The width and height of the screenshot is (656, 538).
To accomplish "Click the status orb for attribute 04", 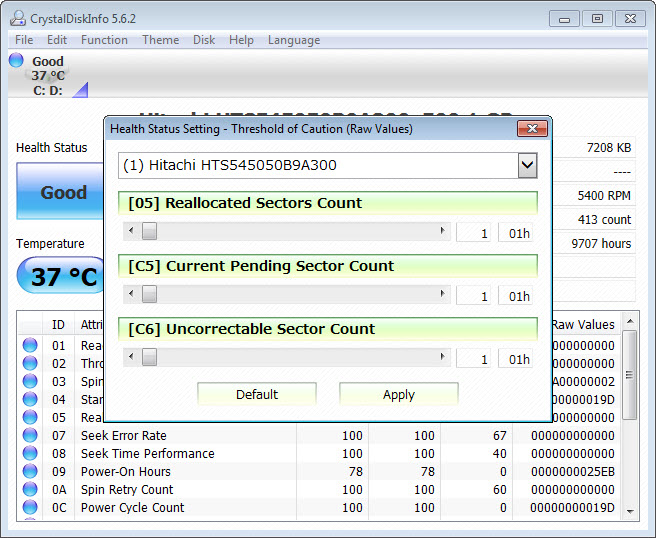I will 30,399.
